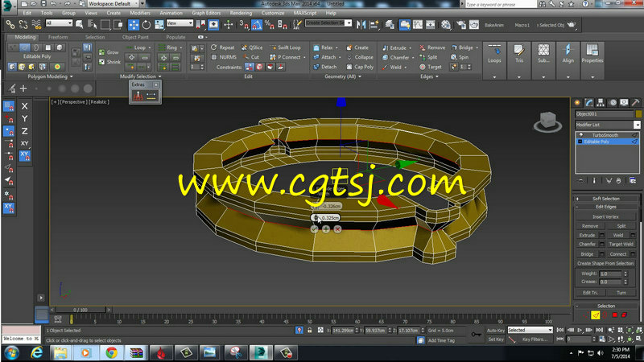This screenshot has width=644, height=362.
Task: Open the Hierarchy command panel tab
Action: [601, 103]
